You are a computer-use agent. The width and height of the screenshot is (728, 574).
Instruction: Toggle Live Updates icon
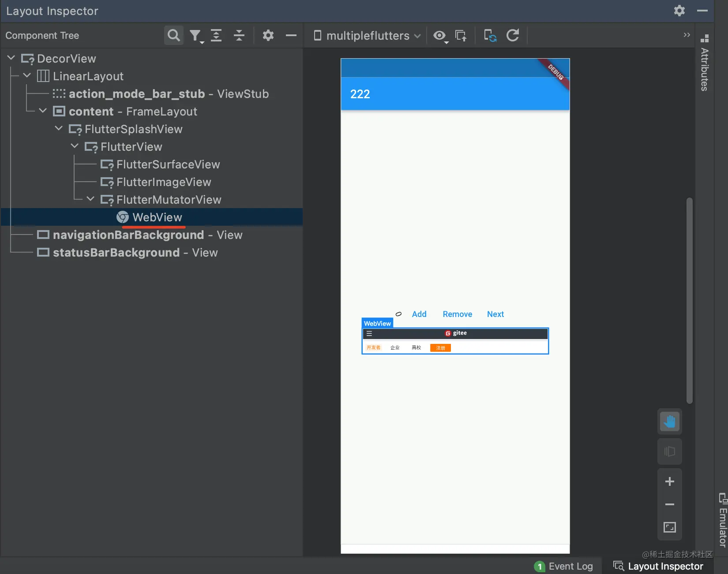pos(490,36)
